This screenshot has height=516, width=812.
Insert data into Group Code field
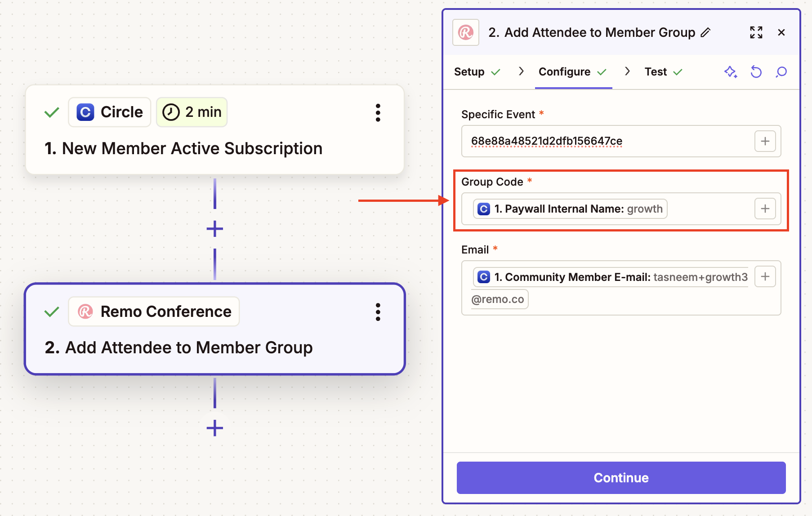[765, 209]
